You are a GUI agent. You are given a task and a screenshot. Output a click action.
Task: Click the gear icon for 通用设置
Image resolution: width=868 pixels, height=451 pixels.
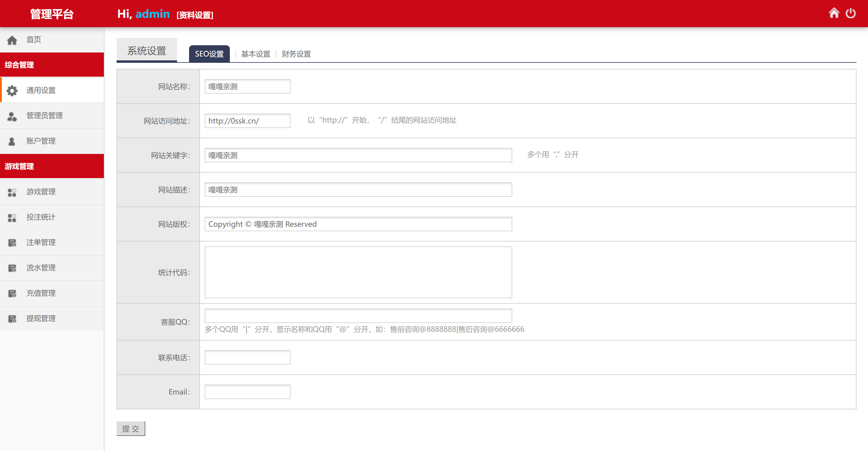pyautogui.click(x=12, y=91)
